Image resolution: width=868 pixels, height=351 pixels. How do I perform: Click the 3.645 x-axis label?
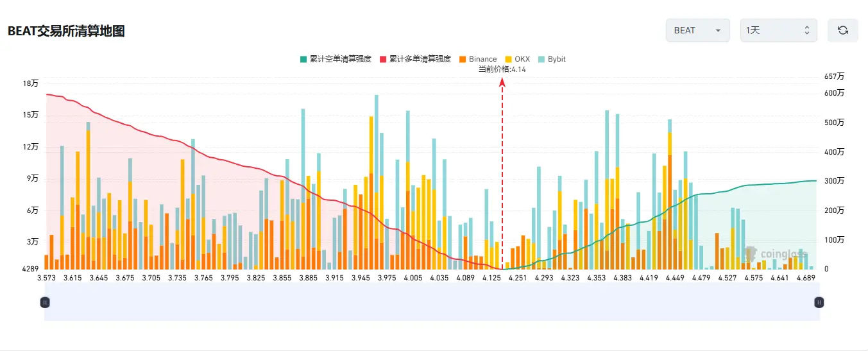click(99, 278)
